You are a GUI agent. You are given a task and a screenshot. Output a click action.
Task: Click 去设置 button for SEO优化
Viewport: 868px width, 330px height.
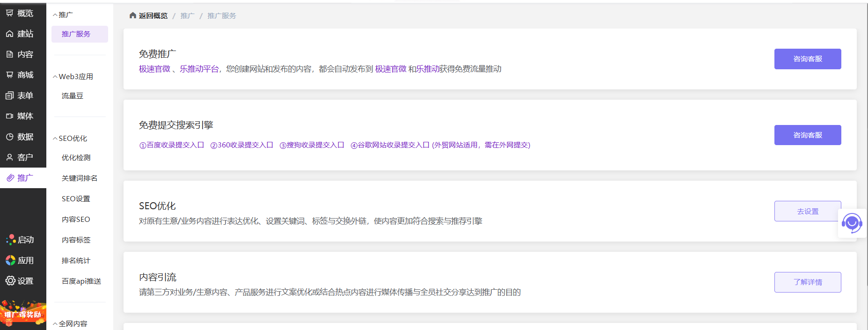coord(807,211)
